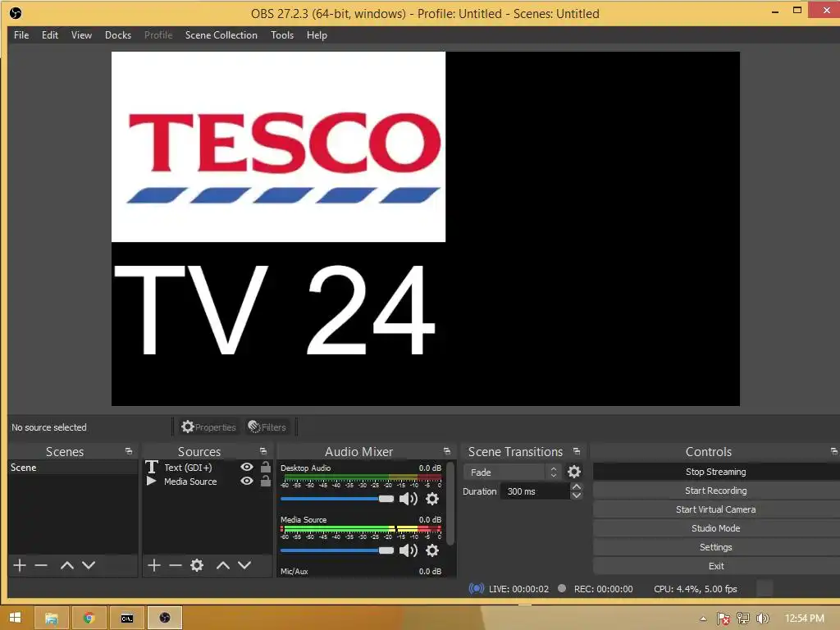Open the Docks menu
The width and height of the screenshot is (840, 630).
(118, 34)
